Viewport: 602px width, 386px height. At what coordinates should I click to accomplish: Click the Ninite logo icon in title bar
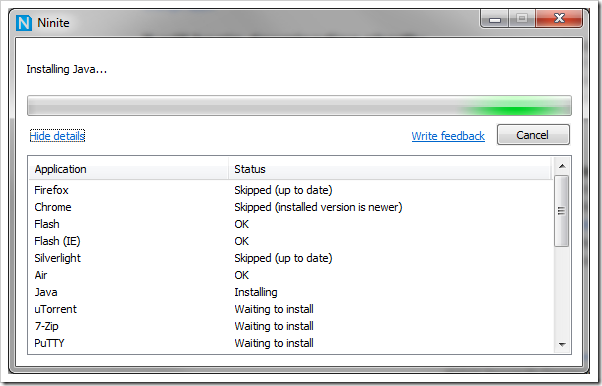click(24, 23)
